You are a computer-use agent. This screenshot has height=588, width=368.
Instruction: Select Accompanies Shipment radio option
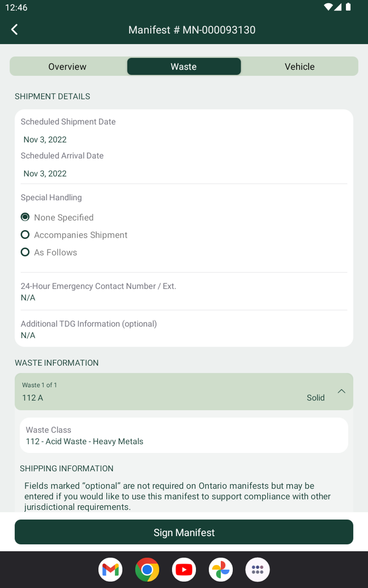[25, 235]
